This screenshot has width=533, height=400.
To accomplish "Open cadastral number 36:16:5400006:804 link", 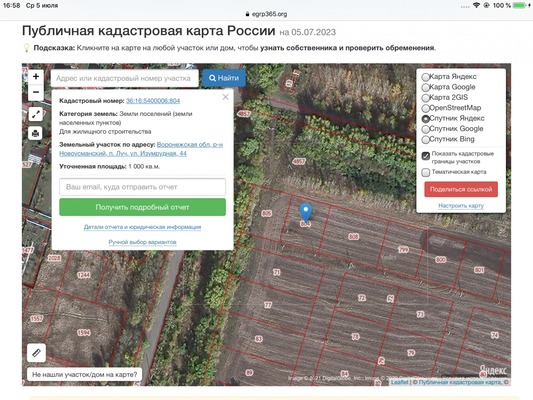I will tap(153, 101).
